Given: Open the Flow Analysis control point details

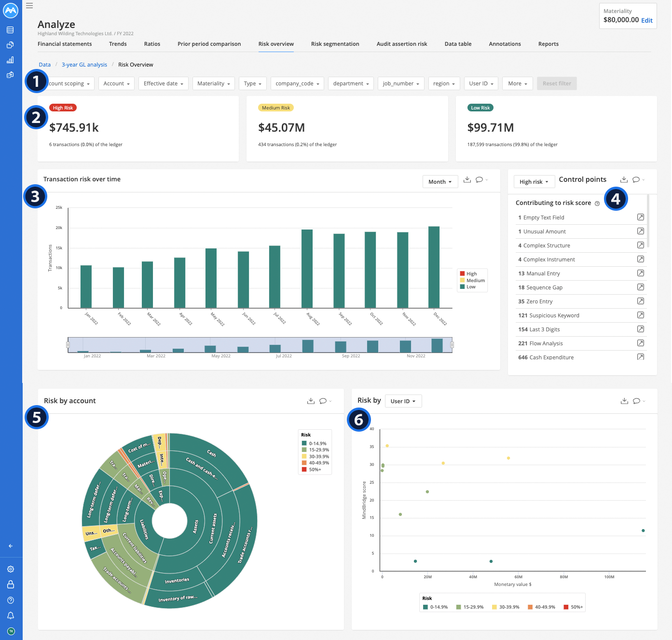Looking at the screenshot, I should pyautogui.click(x=641, y=343).
